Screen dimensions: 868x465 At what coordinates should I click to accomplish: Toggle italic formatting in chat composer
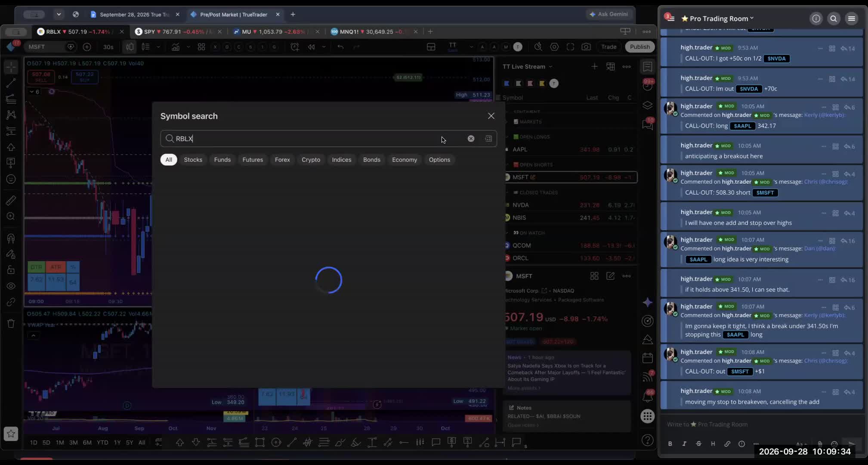(684, 444)
